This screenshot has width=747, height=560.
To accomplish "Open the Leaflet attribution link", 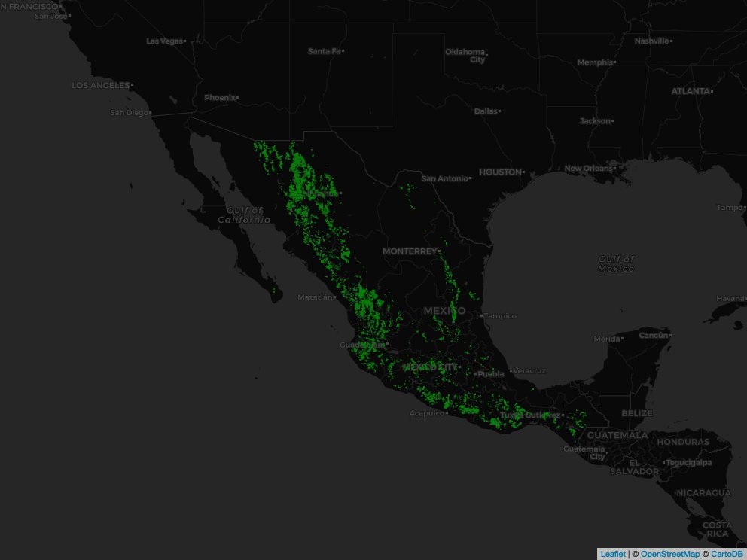I will [x=613, y=554].
